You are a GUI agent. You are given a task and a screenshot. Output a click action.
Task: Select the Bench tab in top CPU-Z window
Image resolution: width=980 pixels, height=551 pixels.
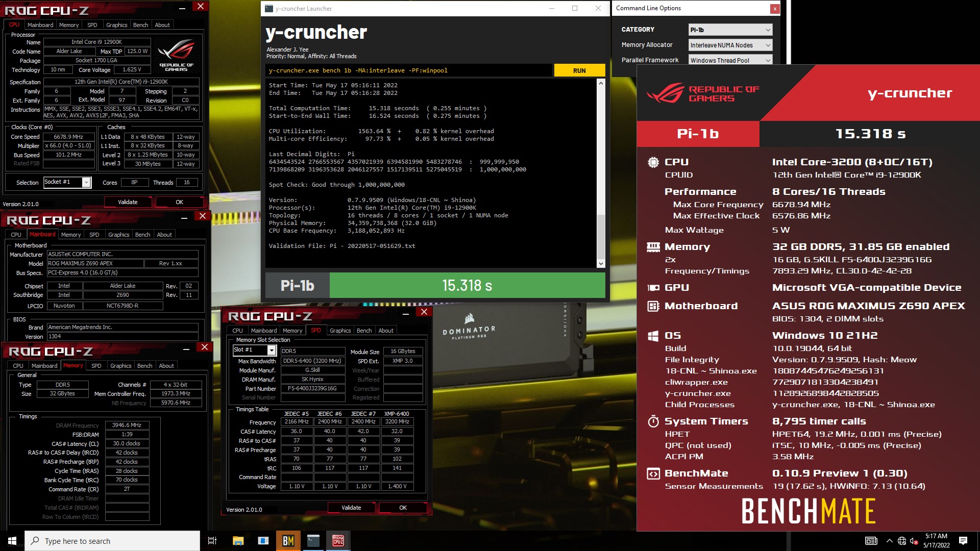tap(140, 25)
